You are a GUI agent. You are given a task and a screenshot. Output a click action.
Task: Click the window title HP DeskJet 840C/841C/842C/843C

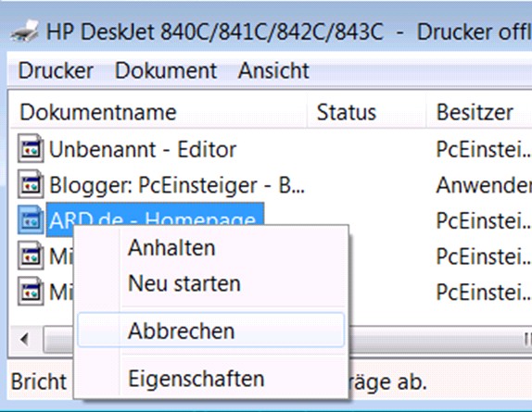pos(214,32)
